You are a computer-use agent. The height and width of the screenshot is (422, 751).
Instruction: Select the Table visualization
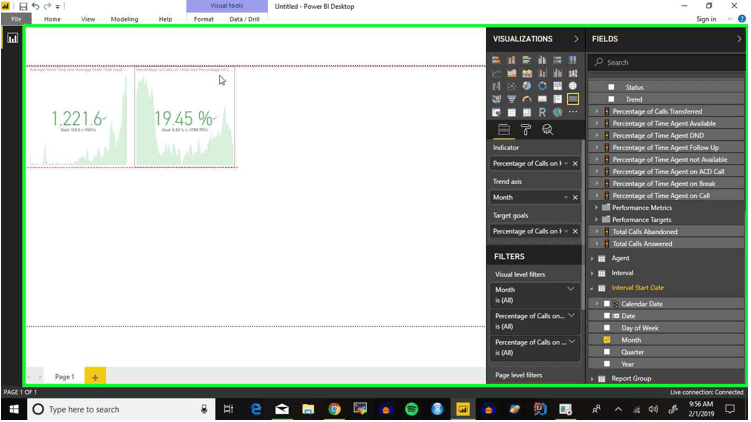pyautogui.click(x=512, y=112)
